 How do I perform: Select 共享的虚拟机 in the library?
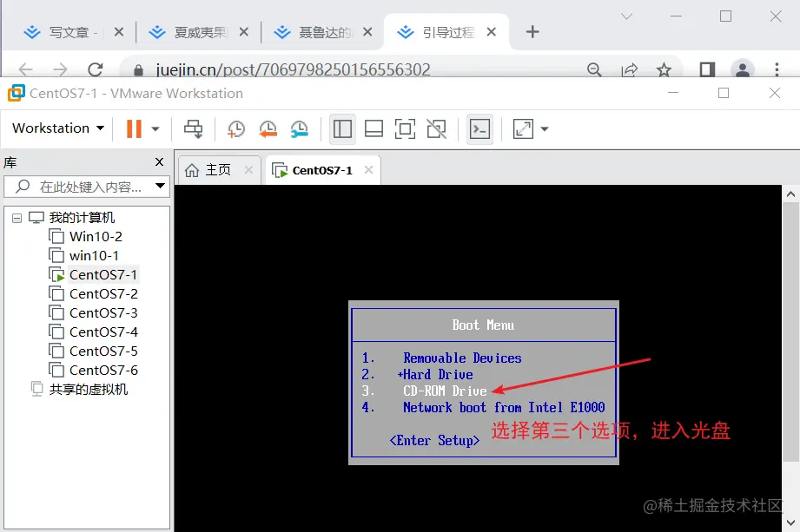[88, 390]
